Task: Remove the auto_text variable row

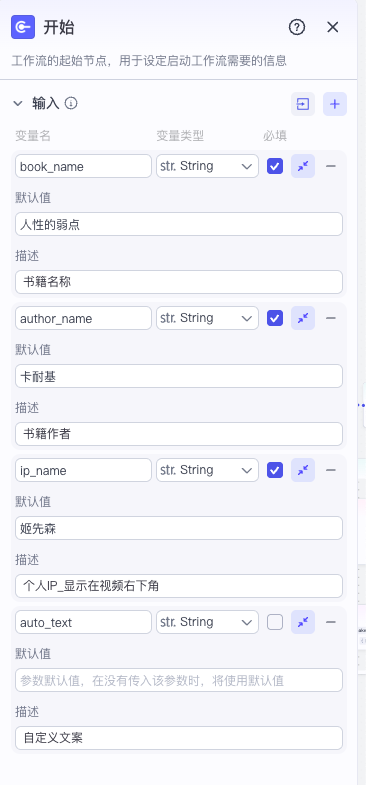Action: (x=330, y=622)
